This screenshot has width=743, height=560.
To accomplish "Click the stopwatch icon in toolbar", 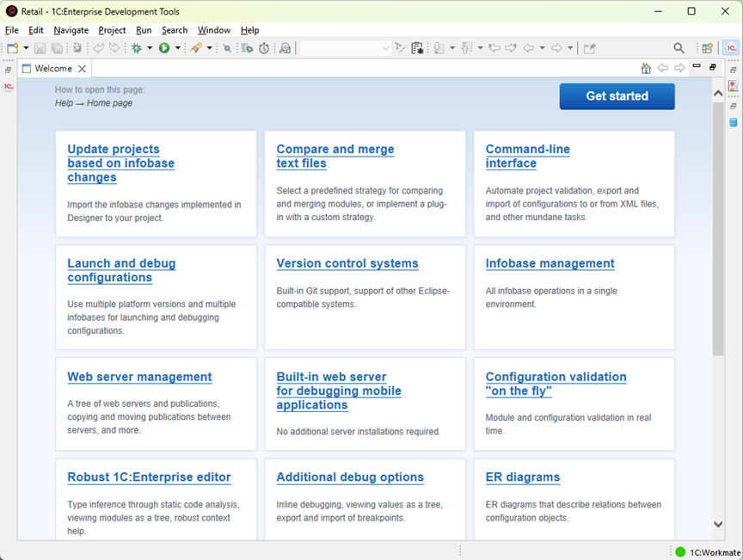I will point(264,48).
